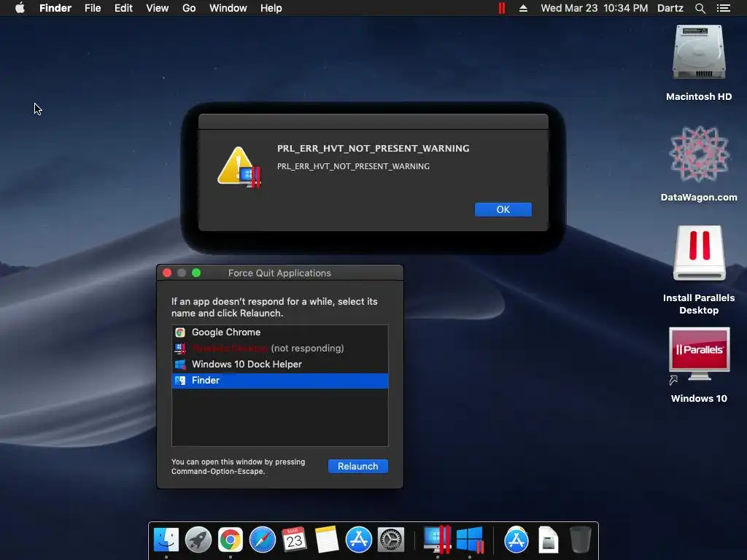Click the Google Chrome icon in Force Quit list

(180, 332)
